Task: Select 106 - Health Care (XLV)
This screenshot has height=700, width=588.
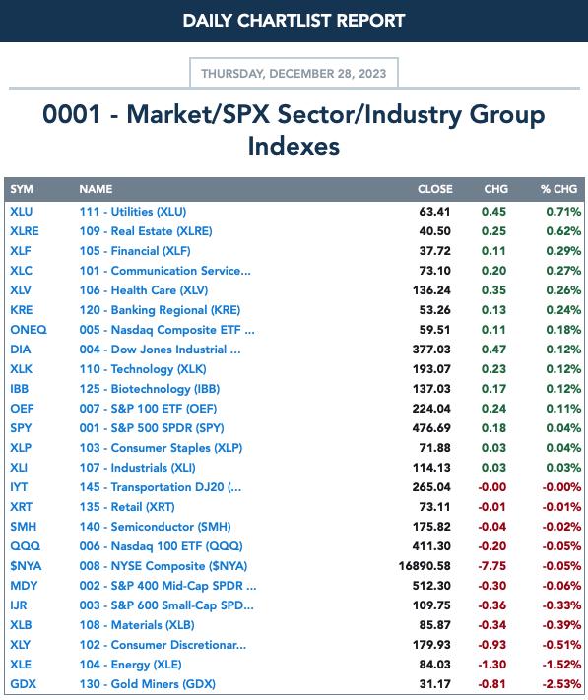Action: tap(144, 290)
